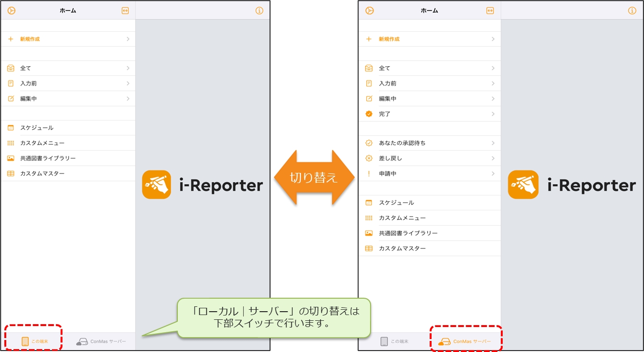Click 編集中 edit icon in right window
This screenshot has width=644, height=352.
coord(369,98)
